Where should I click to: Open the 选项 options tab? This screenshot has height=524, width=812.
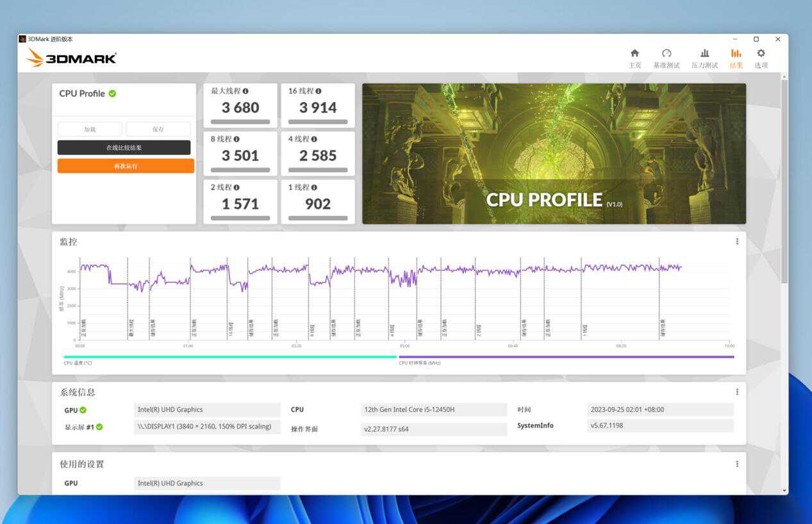point(761,58)
